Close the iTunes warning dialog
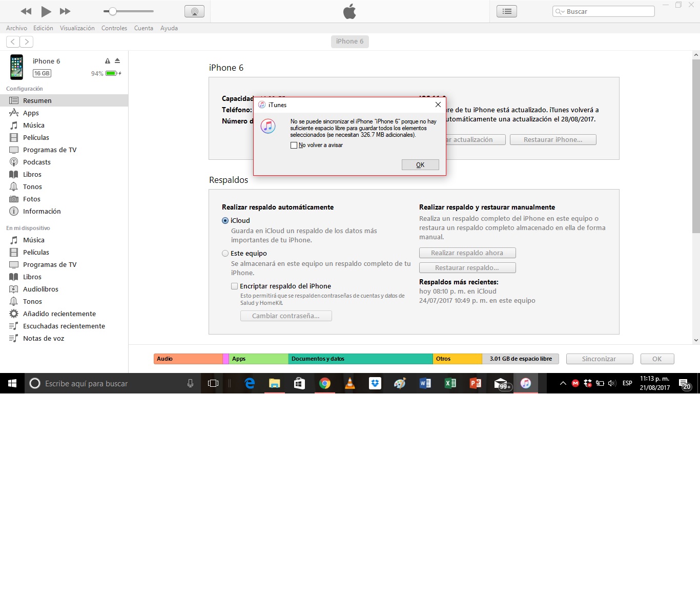Viewport: 700px width, 602px height. [x=438, y=105]
